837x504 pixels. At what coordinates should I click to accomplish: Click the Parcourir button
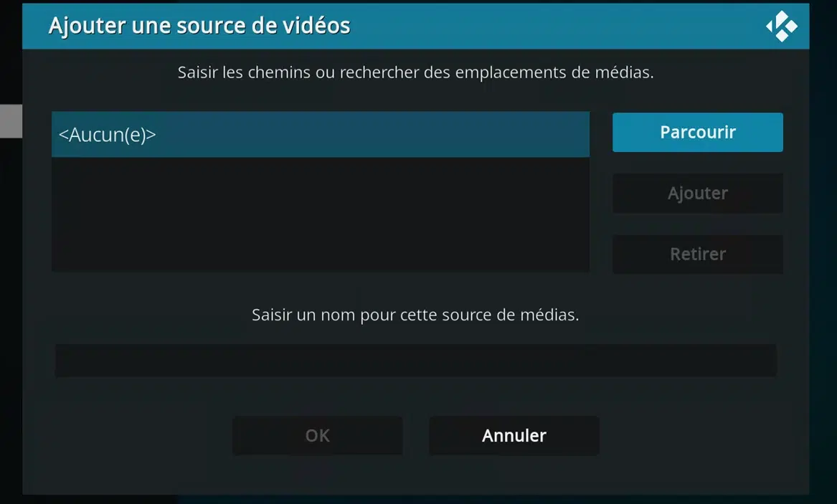coord(697,132)
